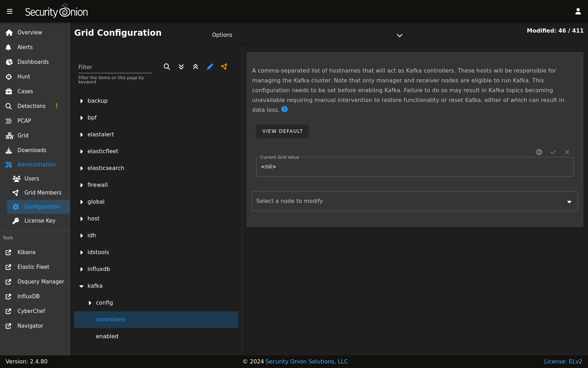
Task: Click the blue help question-mark icon
Action: point(285,109)
